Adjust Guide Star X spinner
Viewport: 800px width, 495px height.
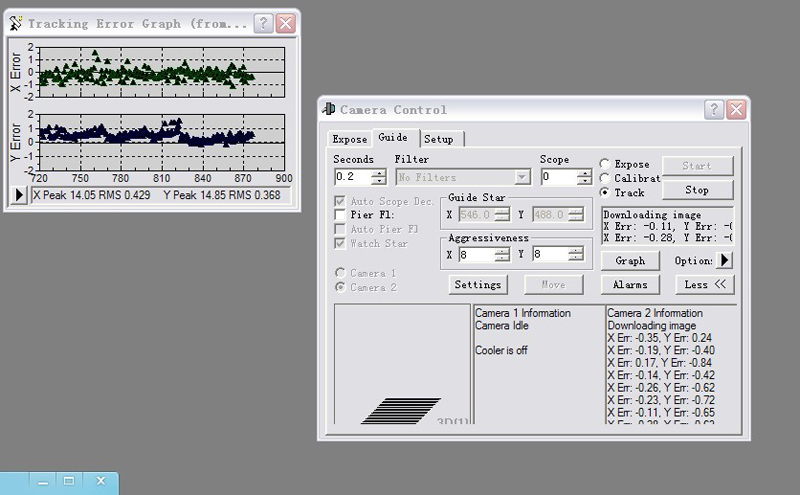click(x=503, y=215)
